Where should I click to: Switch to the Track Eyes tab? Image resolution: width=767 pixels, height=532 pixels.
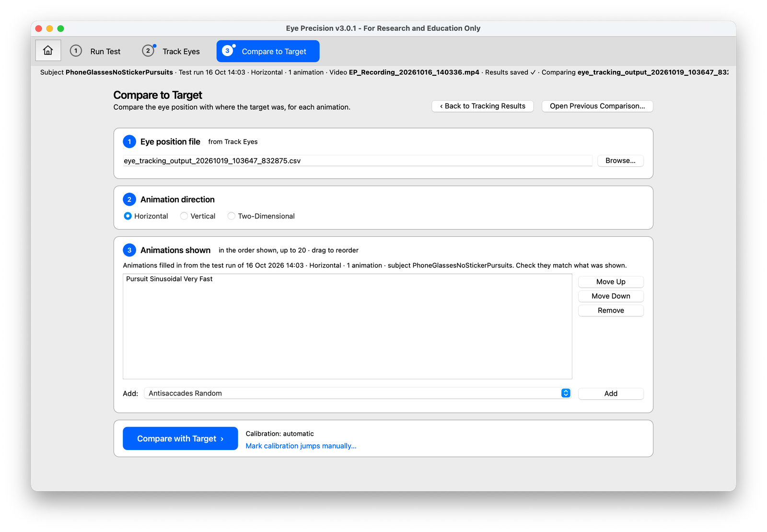coord(171,51)
